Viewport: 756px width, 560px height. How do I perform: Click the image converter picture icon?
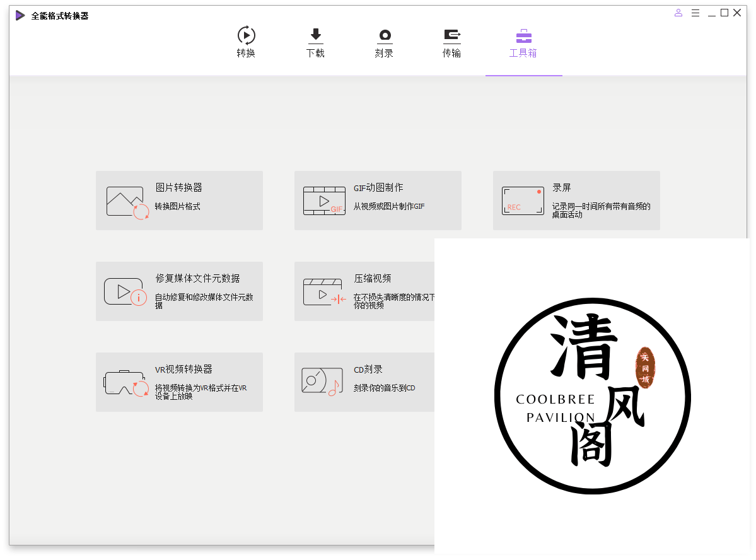click(x=128, y=202)
